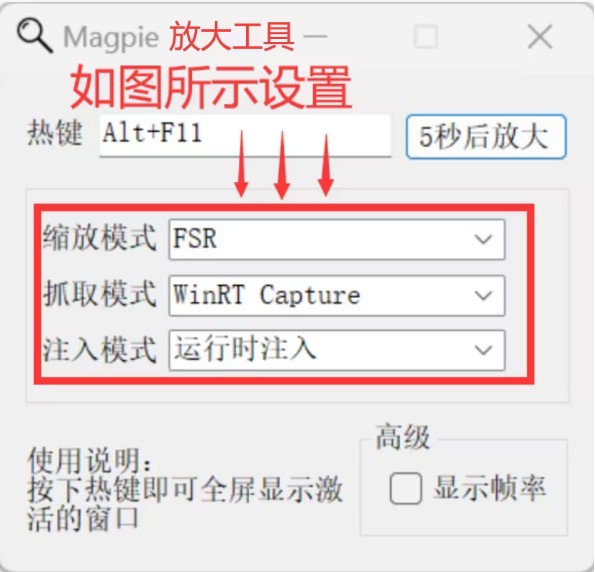Viewport: 595px width, 572px height.
Task: Click the chevron arrow beside WinRT Capture
Action: point(483,296)
